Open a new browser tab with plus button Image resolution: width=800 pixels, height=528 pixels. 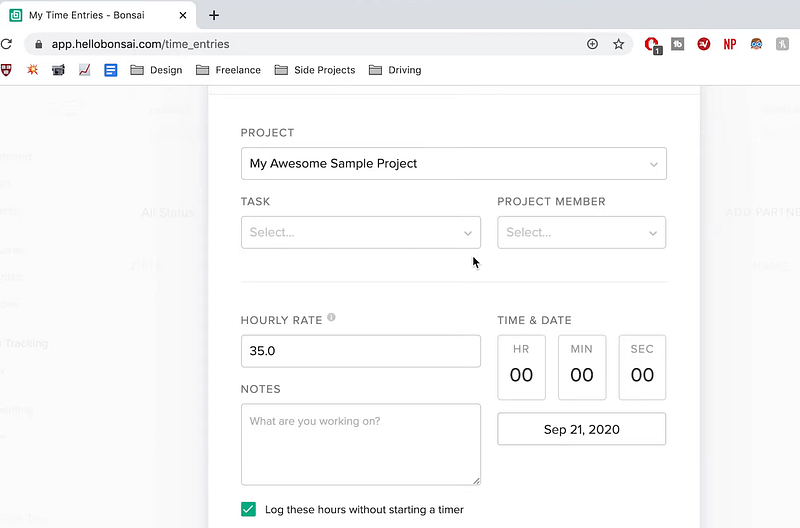click(214, 15)
